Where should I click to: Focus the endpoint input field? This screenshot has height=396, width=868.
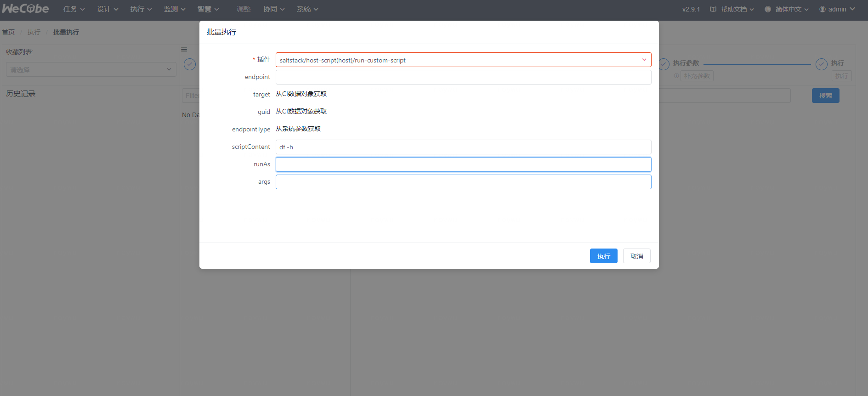pyautogui.click(x=463, y=77)
